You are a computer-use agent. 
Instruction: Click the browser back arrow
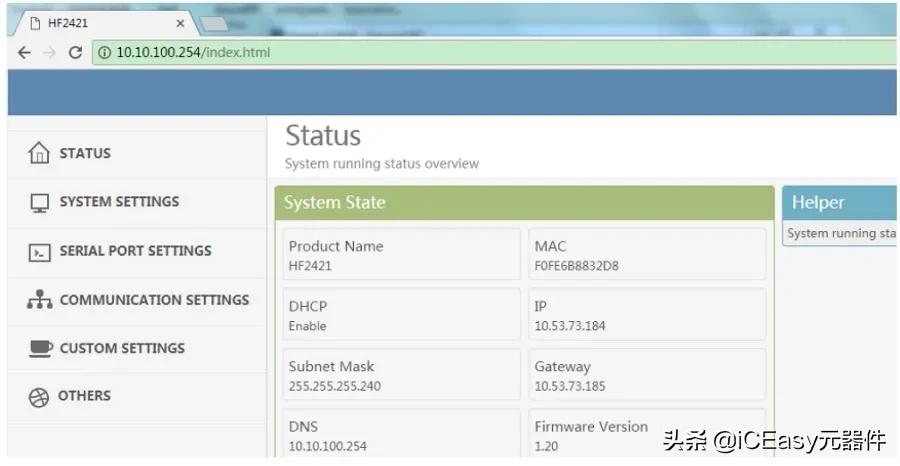24,53
